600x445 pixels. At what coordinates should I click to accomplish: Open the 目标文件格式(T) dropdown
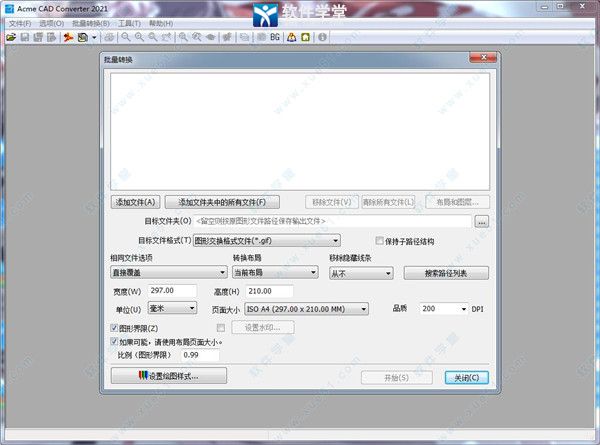coord(267,241)
